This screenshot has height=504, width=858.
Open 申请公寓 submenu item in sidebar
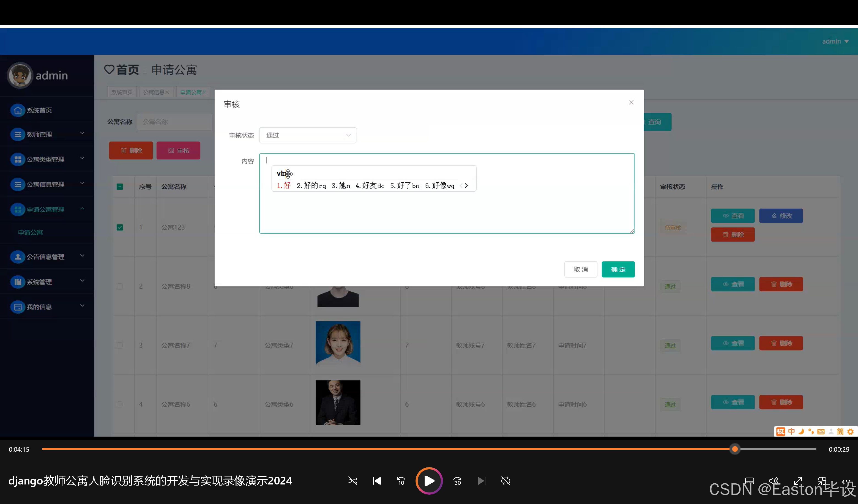[x=30, y=232]
